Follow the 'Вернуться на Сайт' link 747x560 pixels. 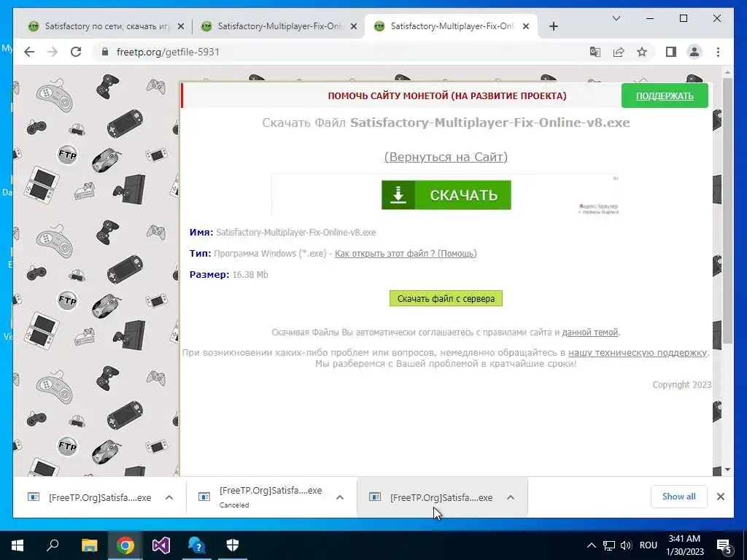coord(446,157)
